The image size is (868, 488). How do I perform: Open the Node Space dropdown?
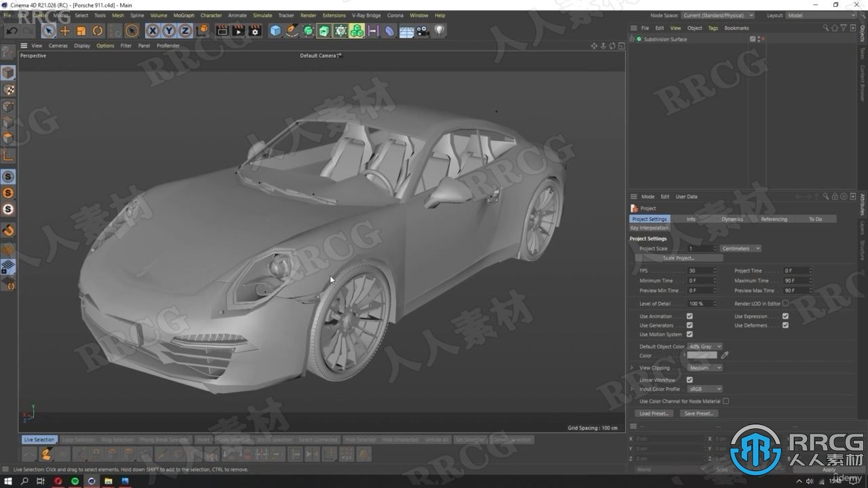coord(717,15)
